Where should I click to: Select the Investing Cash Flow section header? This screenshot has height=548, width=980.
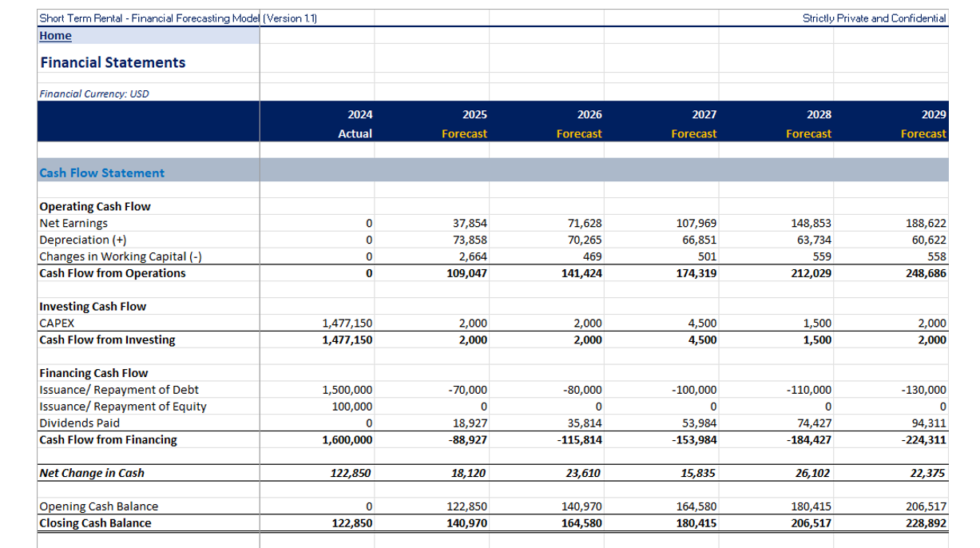click(x=82, y=306)
